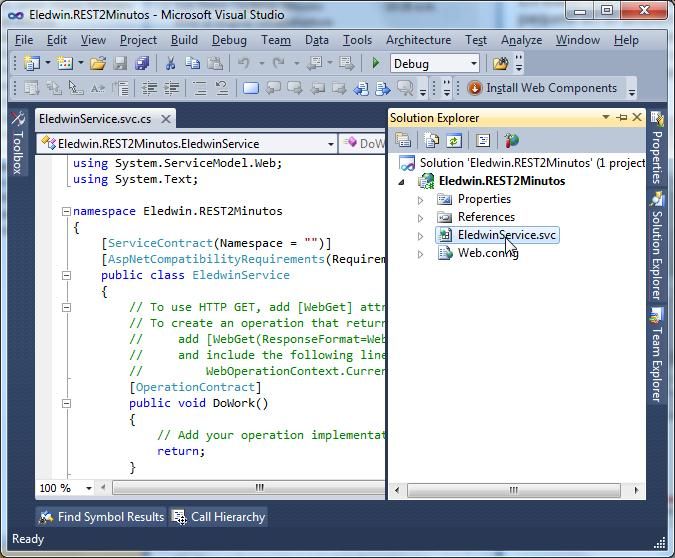Select the References folder
The width and height of the screenshot is (675, 558).
click(x=486, y=217)
